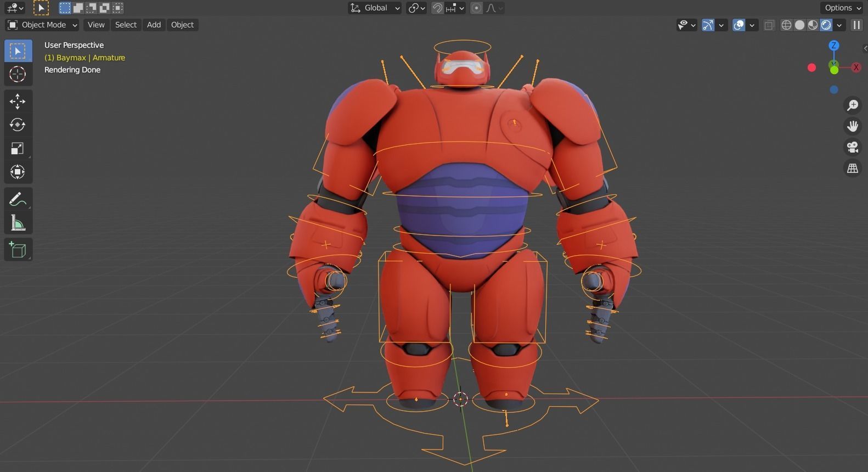Open the Object Mode dropdown

[x=42, y=25]
